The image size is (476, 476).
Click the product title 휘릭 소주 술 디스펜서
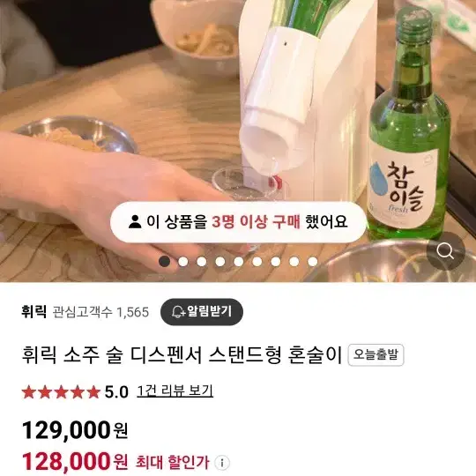182,355
